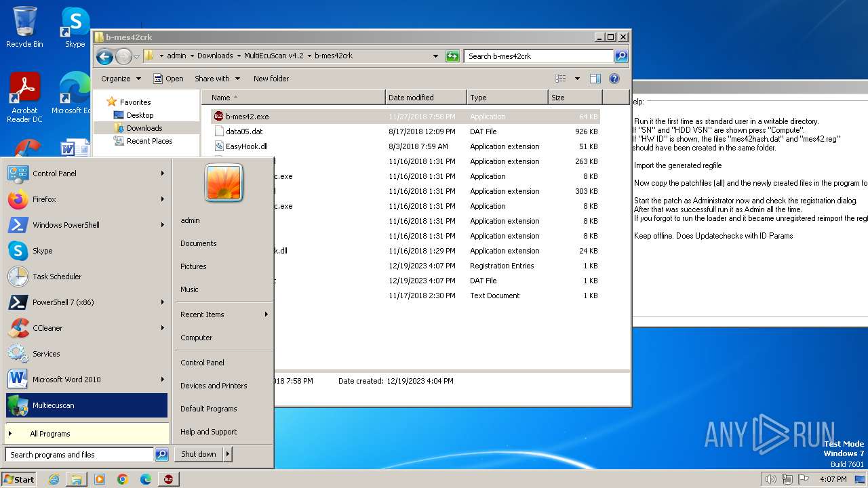Viewport: 868px width, 488px height.
Task: Expand Control Panel jump list arrow
Action: [163, 174]
